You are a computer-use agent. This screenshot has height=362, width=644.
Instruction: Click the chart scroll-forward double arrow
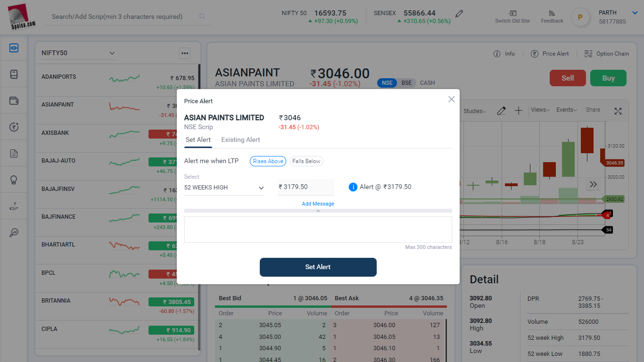pyautogui.click(x=594, y=184)
